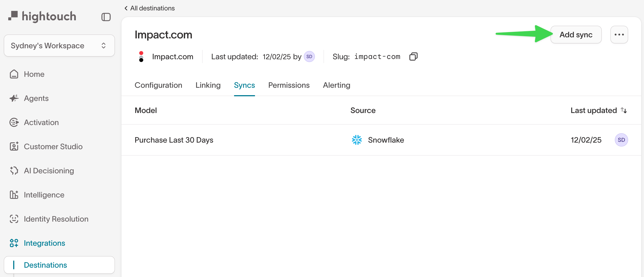Image resolution: width=644 pixels, height=277 pixels.
Task: Go to Agents section
Action: coord(36,98)
